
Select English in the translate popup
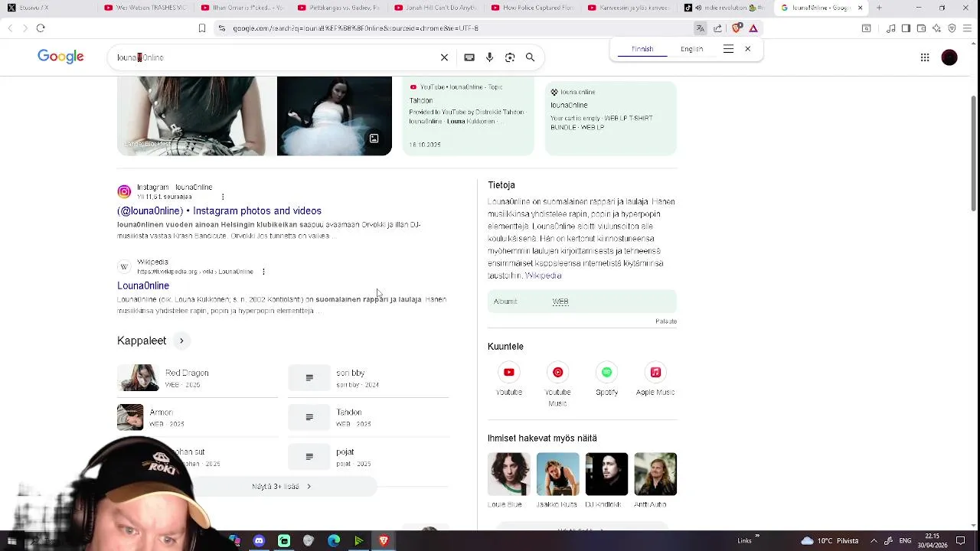[691, 49]
